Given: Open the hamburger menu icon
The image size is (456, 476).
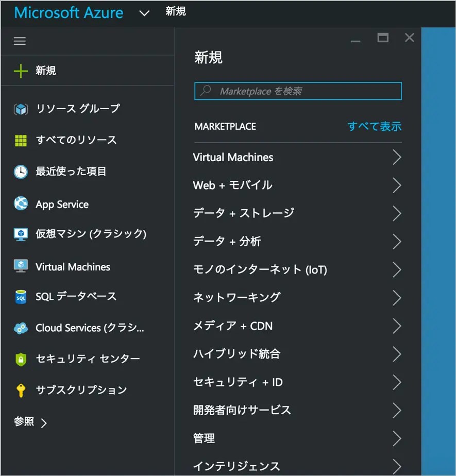Looking at the screenshot, I should 20,41.
